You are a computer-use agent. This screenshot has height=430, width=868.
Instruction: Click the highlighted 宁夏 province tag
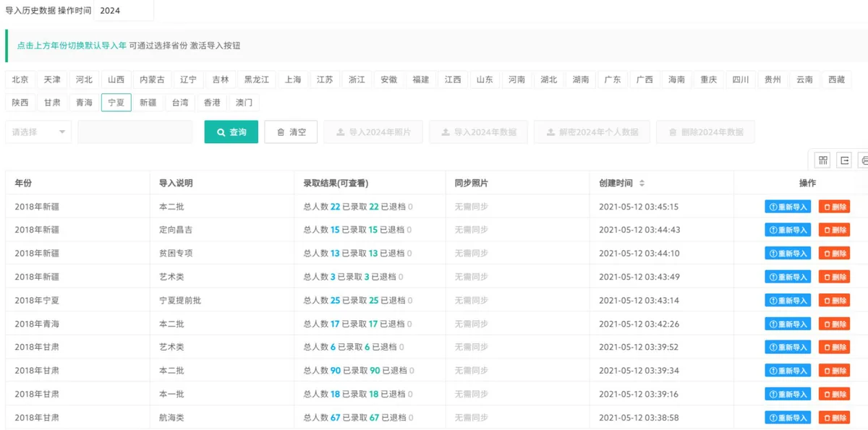pos(116,103)
